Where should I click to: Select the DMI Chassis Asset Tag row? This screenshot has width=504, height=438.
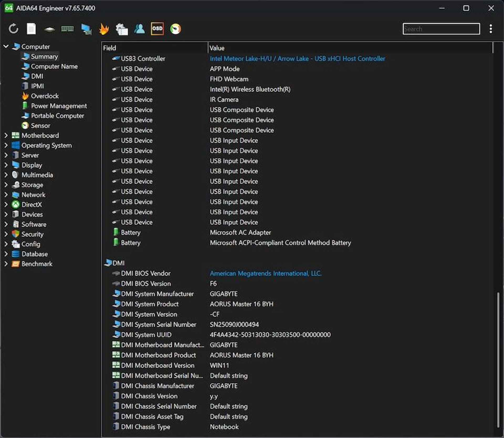(298, 417)
